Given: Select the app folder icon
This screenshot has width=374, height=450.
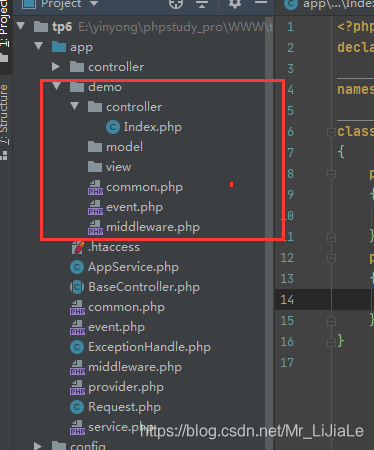Looking at the screenshot, I should [x=59, y=47].
